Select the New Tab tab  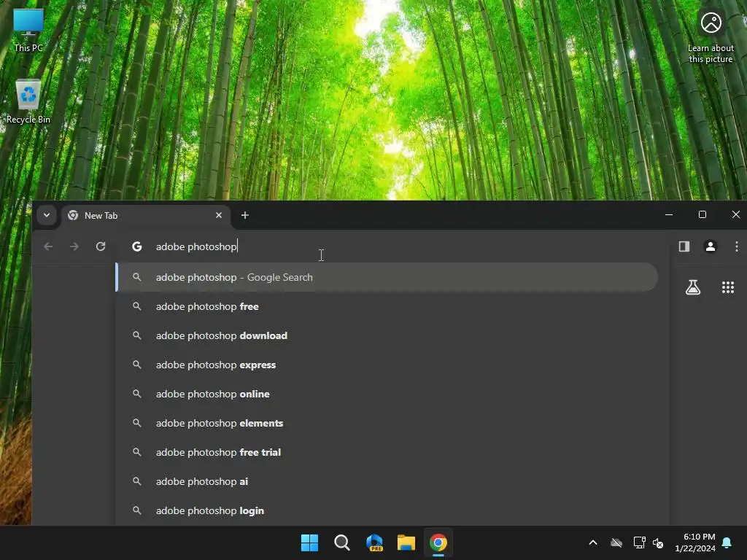tap(145, 216)
